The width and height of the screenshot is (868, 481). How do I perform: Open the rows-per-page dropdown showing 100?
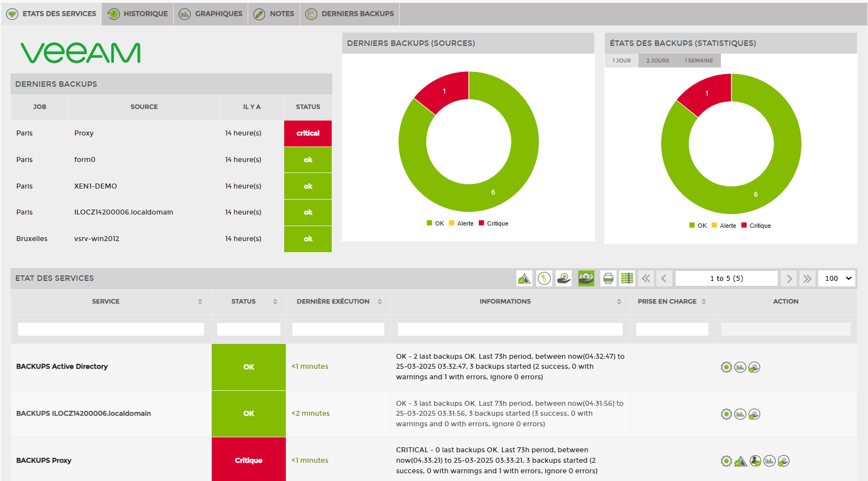tap(837, 279)
